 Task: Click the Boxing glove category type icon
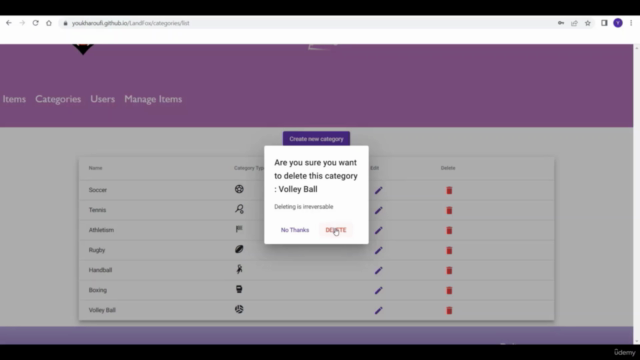click(x=239, y=289)
